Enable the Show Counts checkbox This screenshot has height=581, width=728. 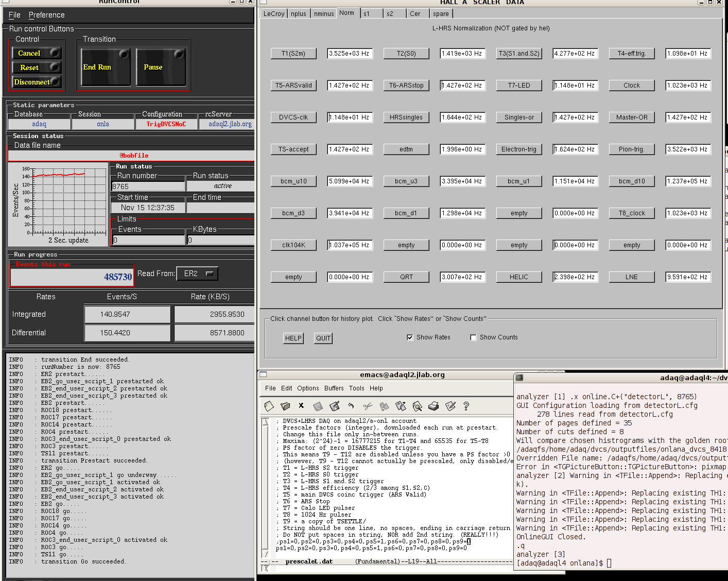473,337
